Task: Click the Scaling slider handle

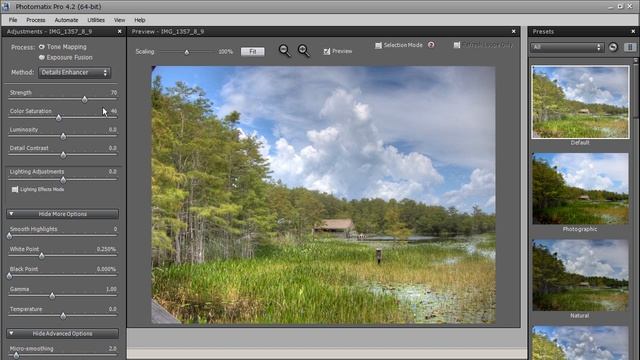Action: [187, 52]
